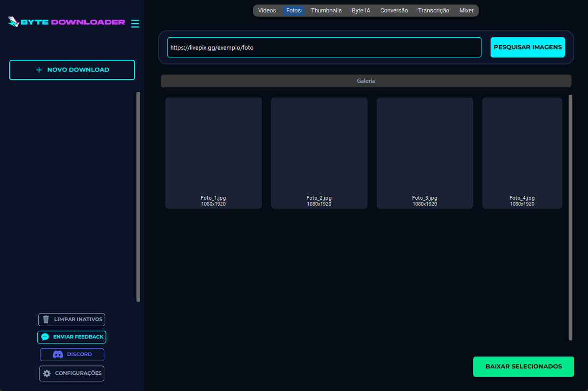Image resolution: width=588 pixels, height=391 pixels.
Task: Click the sidebar downloads list scrollbar
Action: pyautogui.click(x=138, y=197)
